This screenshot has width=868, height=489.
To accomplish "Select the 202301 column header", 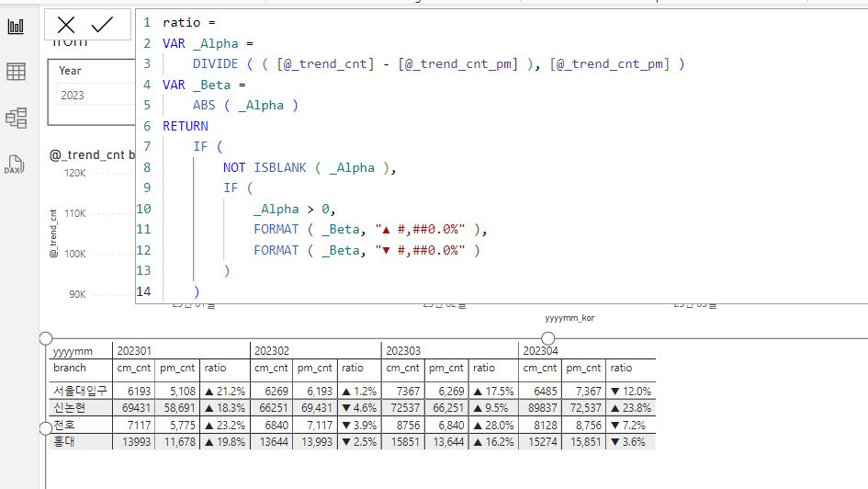I will click(134, 351).
